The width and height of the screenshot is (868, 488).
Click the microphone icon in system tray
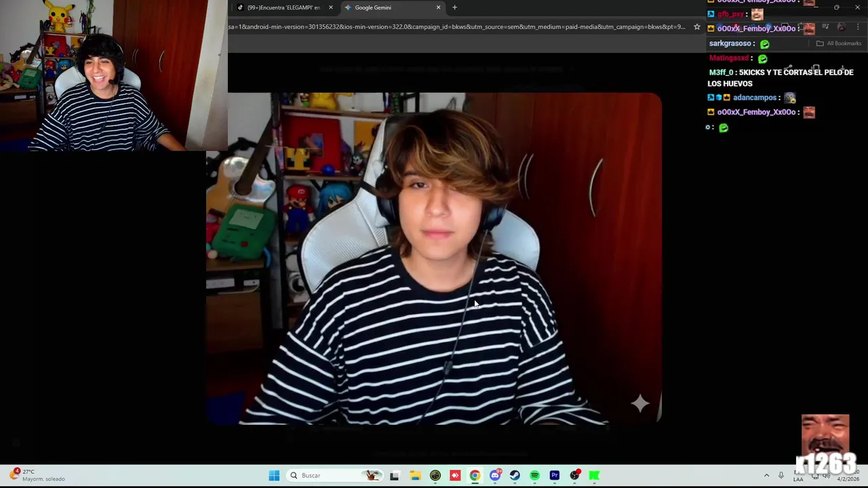pos(781,475)
